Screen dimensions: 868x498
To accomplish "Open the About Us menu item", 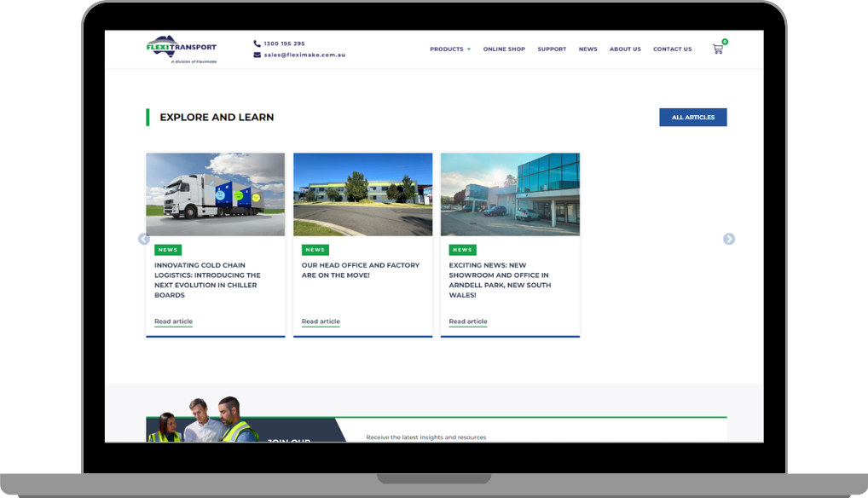I will 625,49.
